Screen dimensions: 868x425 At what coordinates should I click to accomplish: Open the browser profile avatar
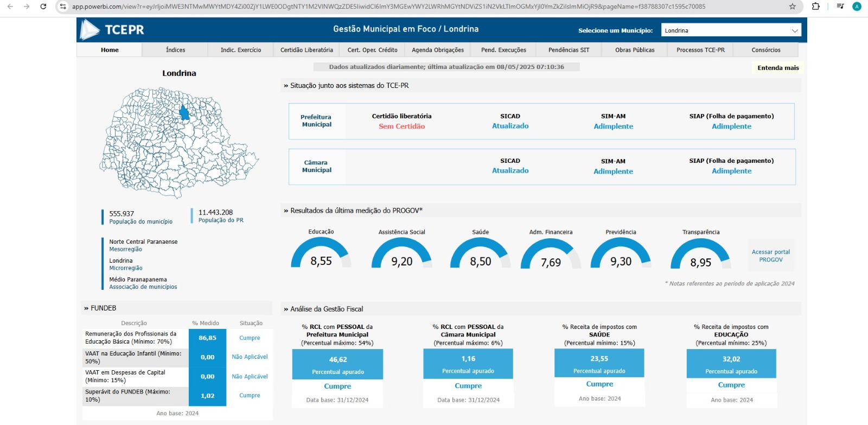[x=857, y=7]
